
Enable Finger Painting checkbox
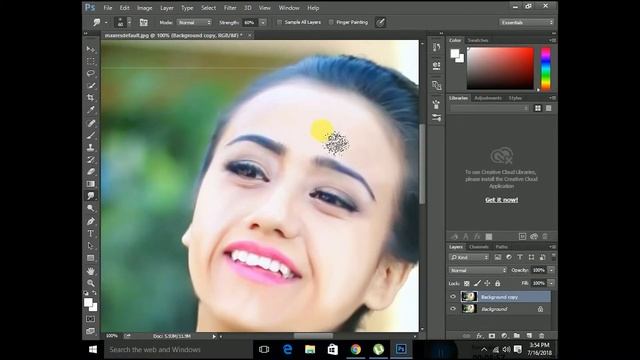(x=331, y=22)
